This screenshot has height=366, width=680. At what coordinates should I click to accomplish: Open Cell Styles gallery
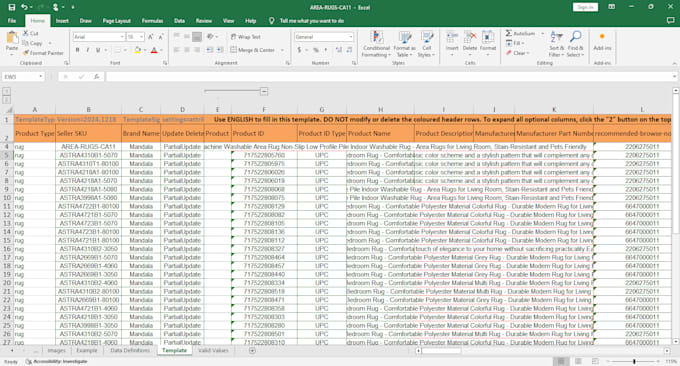427,43
